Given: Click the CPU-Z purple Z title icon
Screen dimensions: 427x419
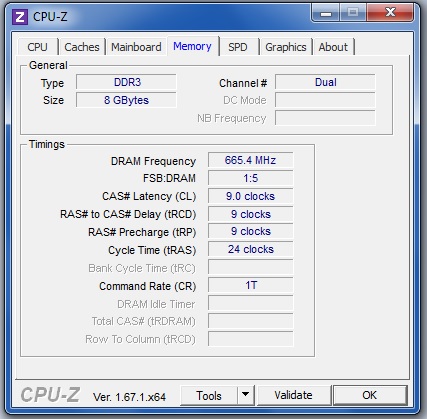Looking at the screenshot, I should coord(20,17).
